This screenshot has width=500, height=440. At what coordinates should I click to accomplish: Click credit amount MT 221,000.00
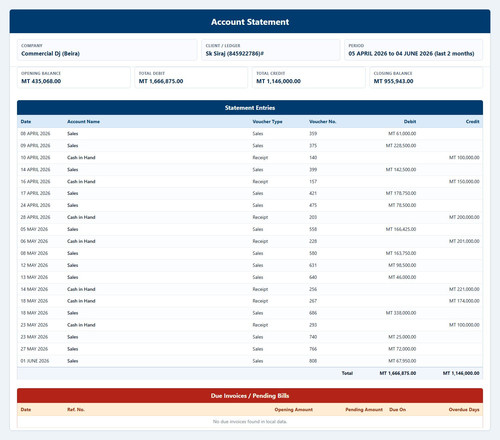(x=464, y=289)
